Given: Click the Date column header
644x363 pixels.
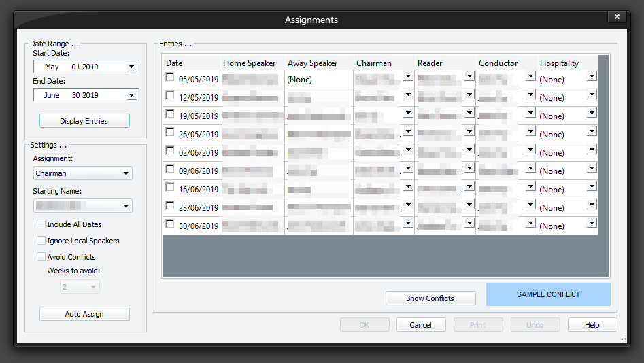Looking at the screenshot, I should click(x=191, y=63).
